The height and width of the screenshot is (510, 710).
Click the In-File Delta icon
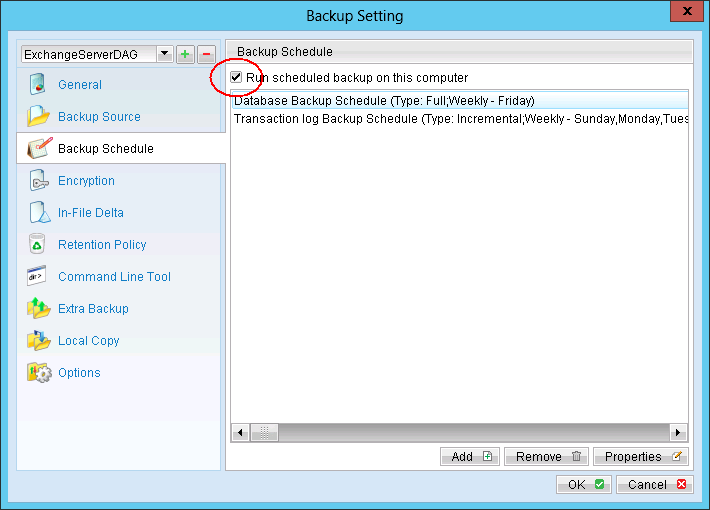pos(38,213)
